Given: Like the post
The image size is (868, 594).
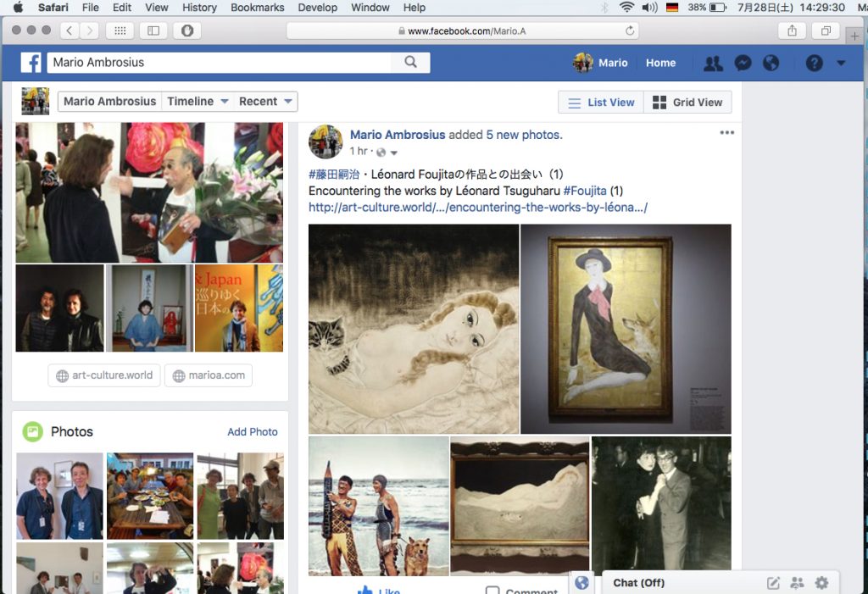Looking at the screenshot, I should (x=379, y=590).
